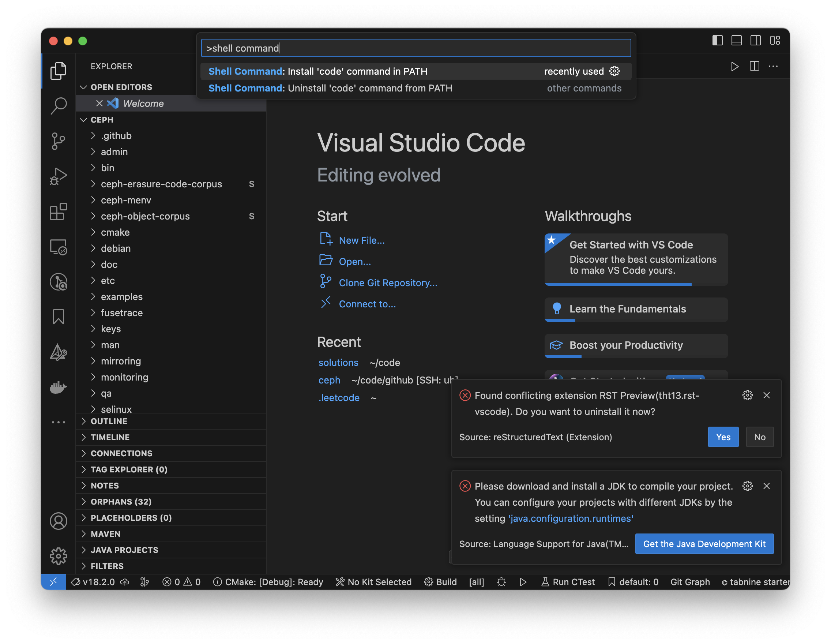Open Get Started with VS Code walkthrough
This screenshot has width=831, height=644.
[x=636, y=259]
